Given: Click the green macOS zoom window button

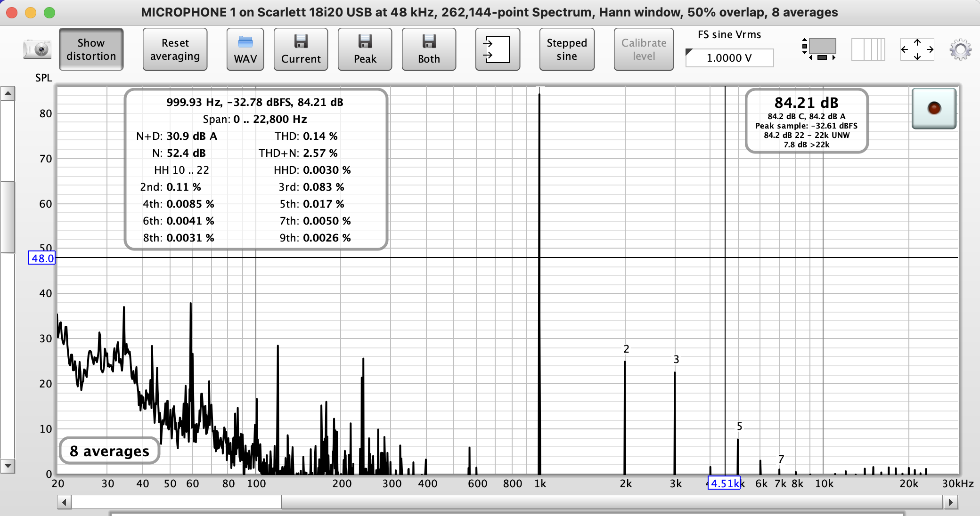Looking at the screenshot, I should (49, 13).
